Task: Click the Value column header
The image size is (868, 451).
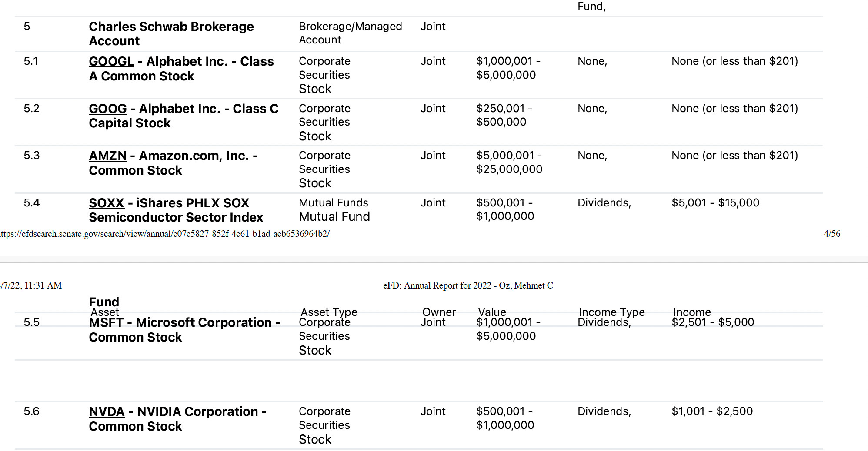Action: tap(492, 312)
